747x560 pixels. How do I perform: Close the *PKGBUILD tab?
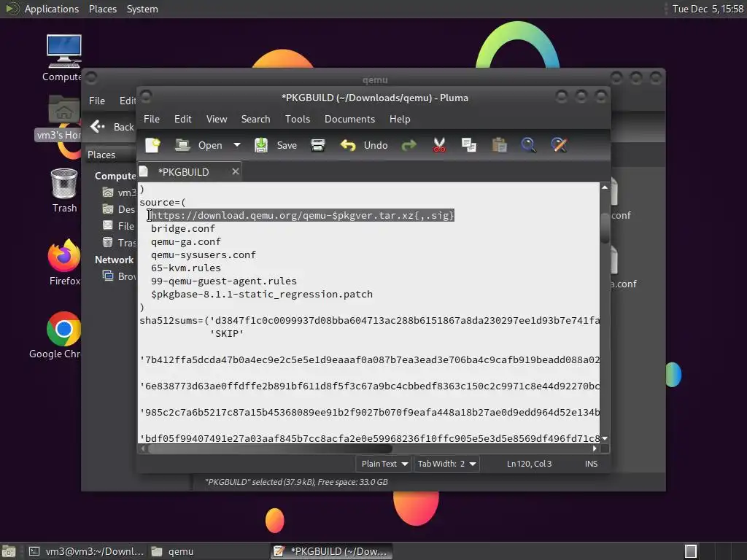[236, 171]
